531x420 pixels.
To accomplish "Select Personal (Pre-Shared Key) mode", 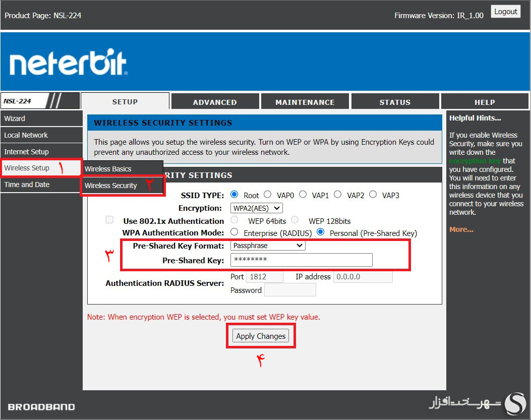I will (320, 232).
